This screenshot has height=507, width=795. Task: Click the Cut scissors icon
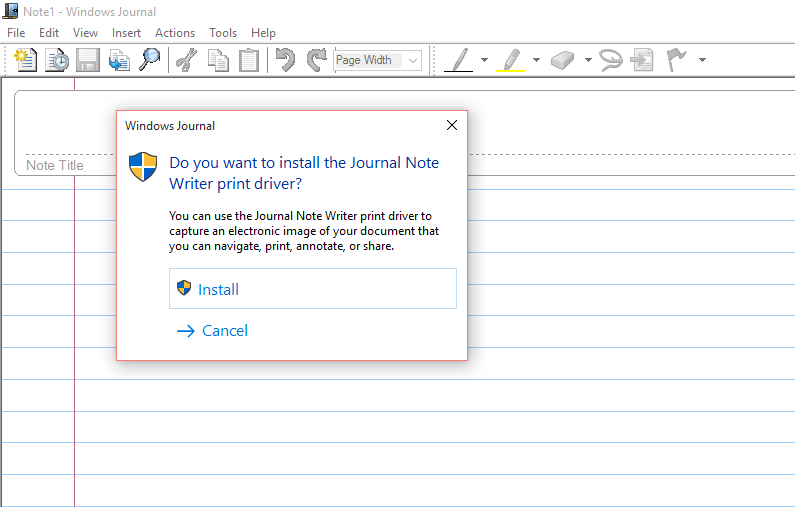(187, 60)
